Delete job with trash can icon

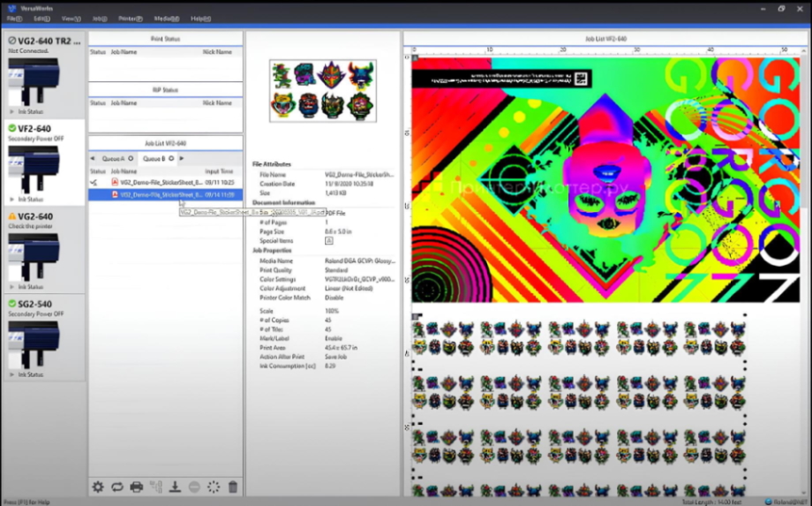[233, 487]
